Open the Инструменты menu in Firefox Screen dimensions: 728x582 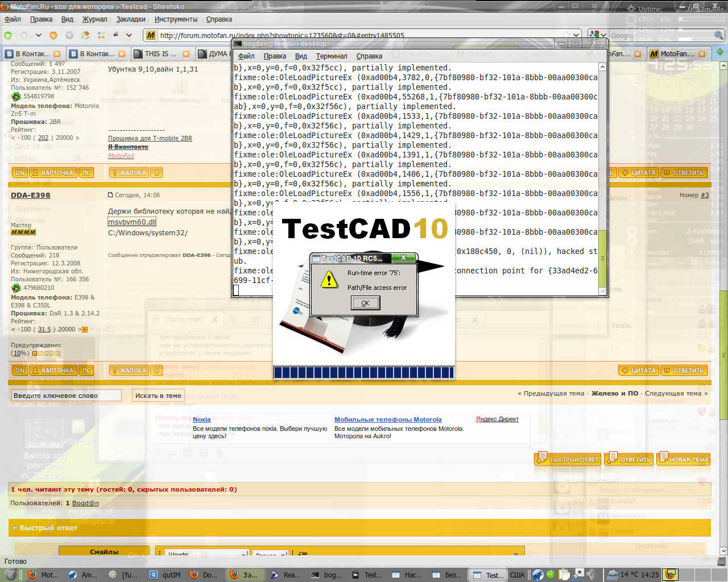coord(176,19)
